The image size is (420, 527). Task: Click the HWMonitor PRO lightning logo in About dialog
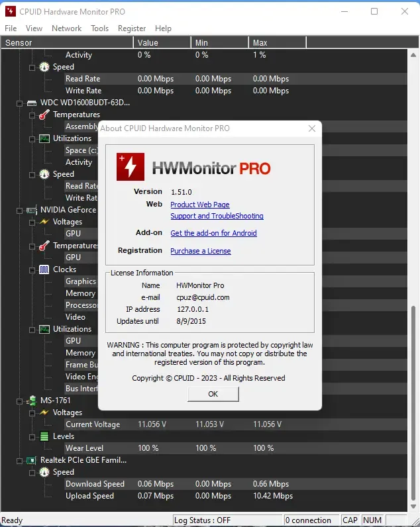tap(131, 167)
